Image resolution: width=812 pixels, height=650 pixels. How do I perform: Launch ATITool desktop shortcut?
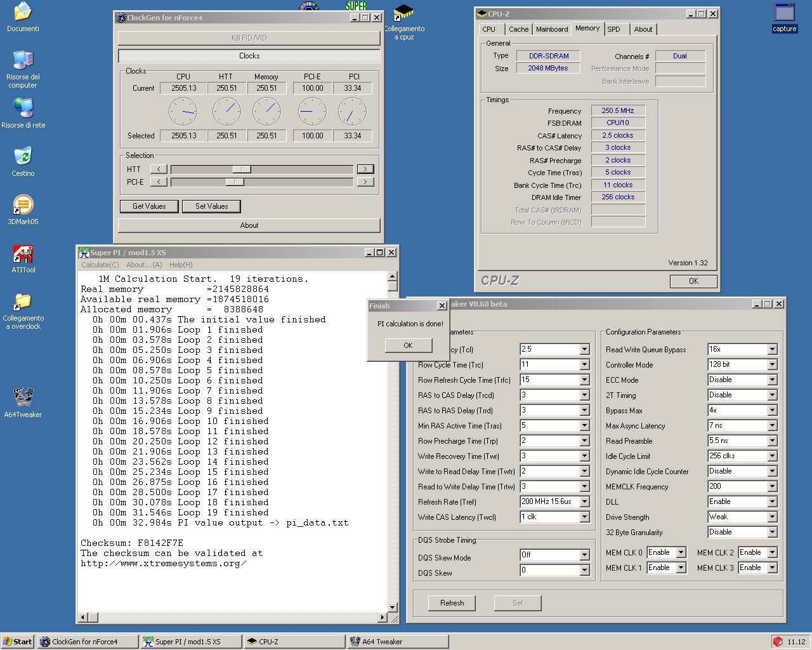point(23,258)
